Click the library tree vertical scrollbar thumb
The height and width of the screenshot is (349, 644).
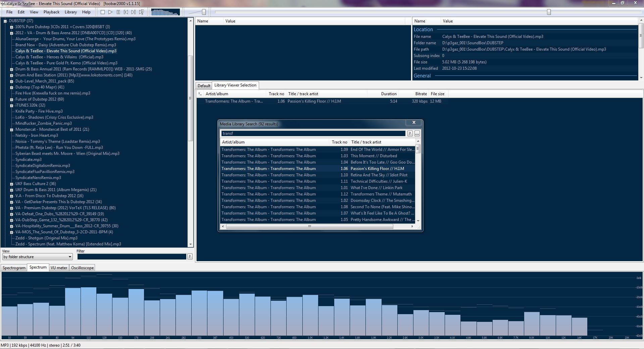tap(191, 98)
